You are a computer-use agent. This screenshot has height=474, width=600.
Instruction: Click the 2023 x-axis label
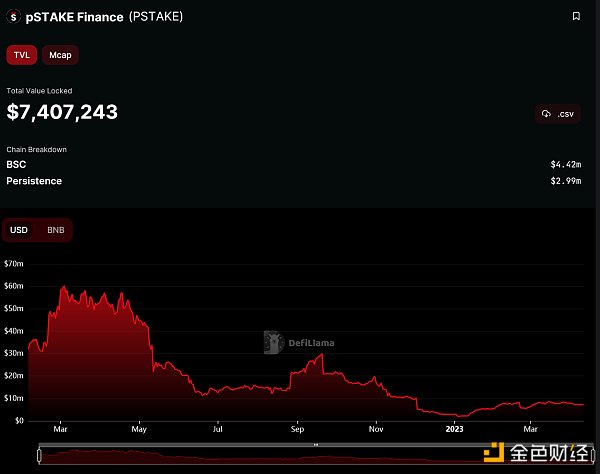click(x=454, y=429)
